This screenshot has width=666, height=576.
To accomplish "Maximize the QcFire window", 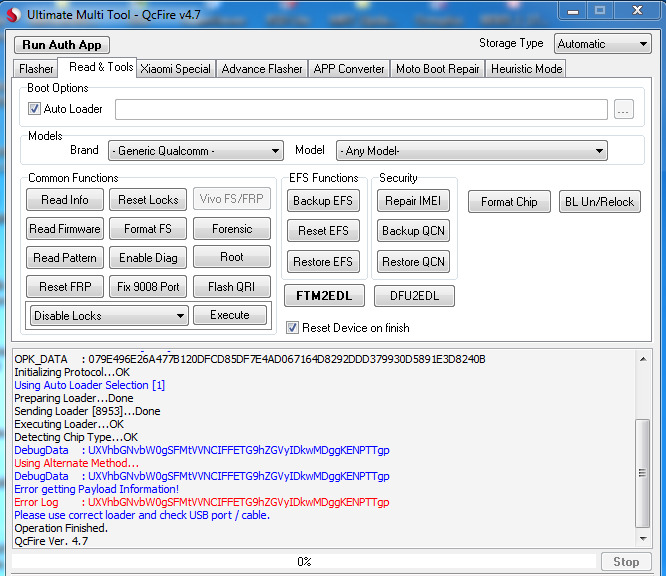I will coord(600,11).
